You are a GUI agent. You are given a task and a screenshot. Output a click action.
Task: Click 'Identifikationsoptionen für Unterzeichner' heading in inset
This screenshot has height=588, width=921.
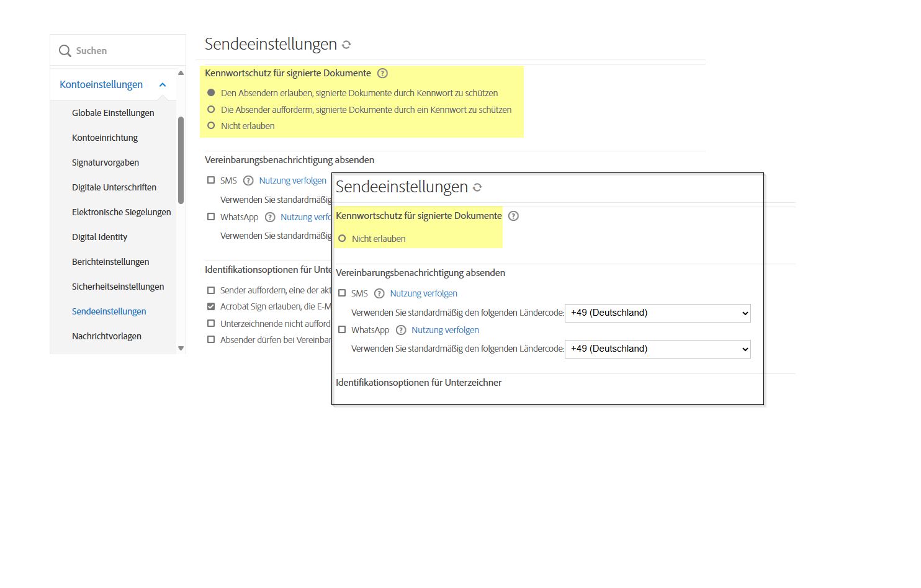coord(419,383)
